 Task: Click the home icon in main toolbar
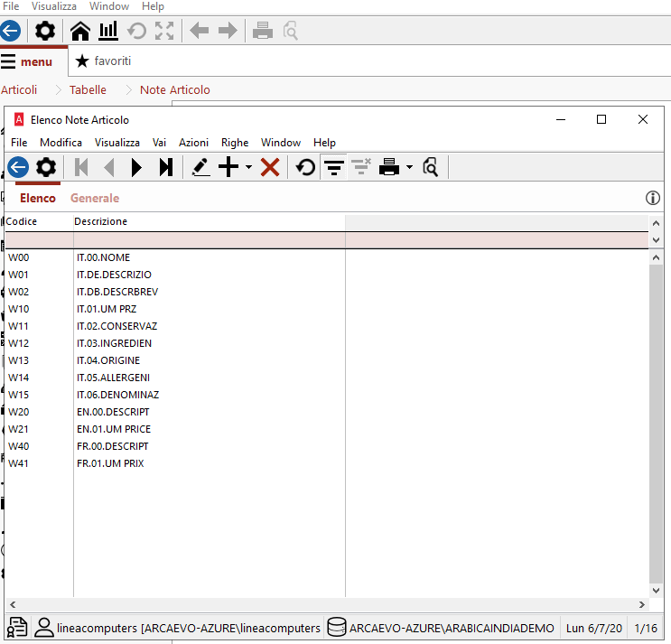coord(80,32)
